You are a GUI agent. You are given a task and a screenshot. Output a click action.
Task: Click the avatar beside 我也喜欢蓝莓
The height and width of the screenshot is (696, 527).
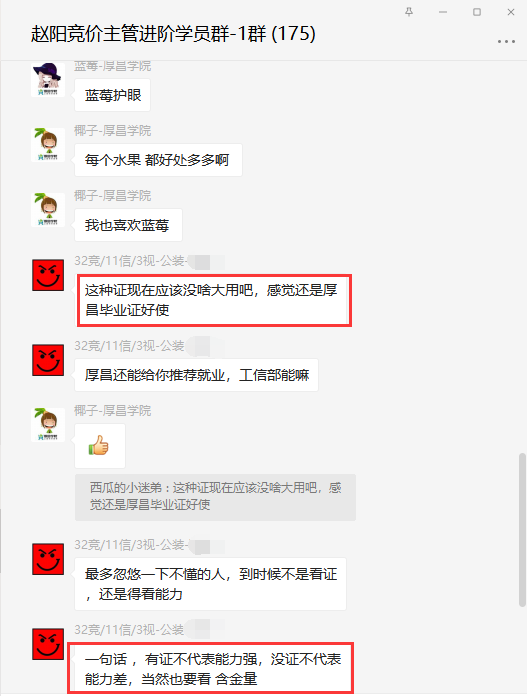pos(48,210)
